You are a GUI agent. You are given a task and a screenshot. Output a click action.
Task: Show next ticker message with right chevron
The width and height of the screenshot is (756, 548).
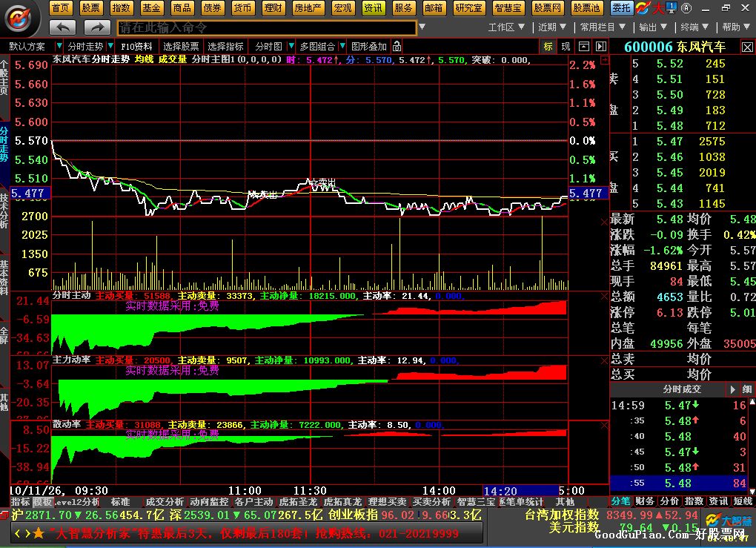point(27,533)
